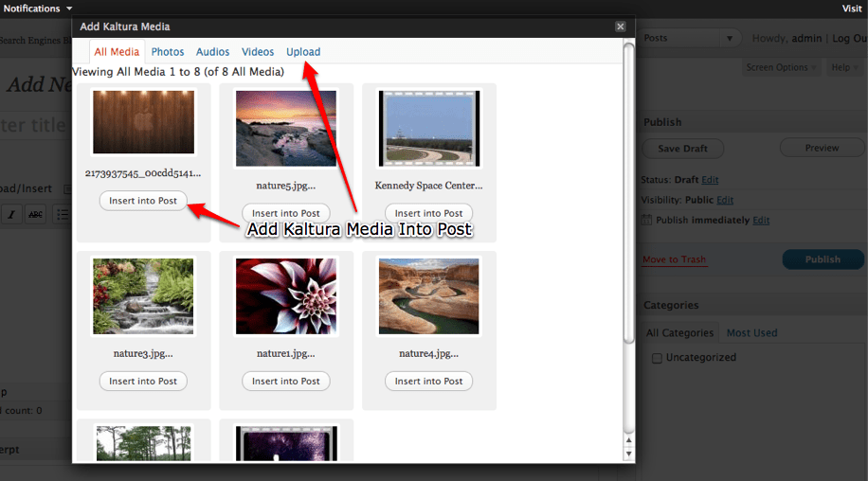Open the Notifications dropdown arrow

coord(69,9)
